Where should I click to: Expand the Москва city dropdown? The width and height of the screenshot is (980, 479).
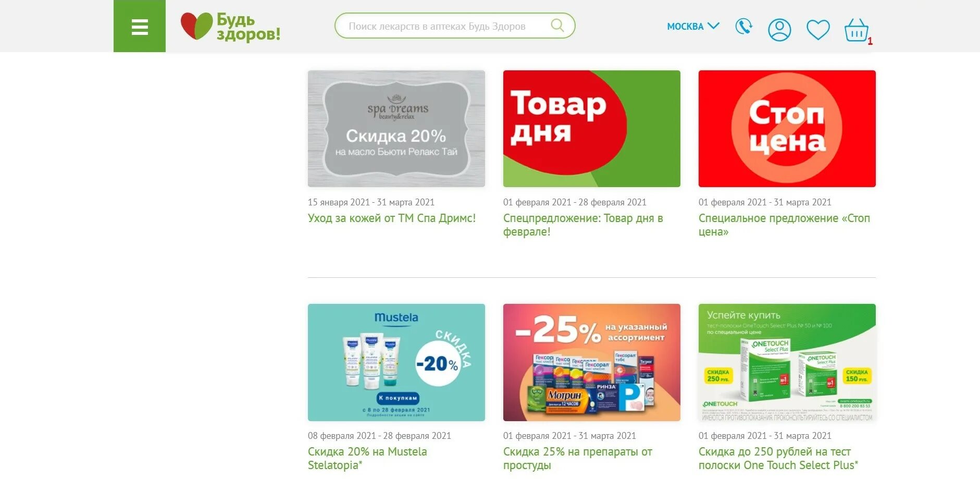point(693,26)
